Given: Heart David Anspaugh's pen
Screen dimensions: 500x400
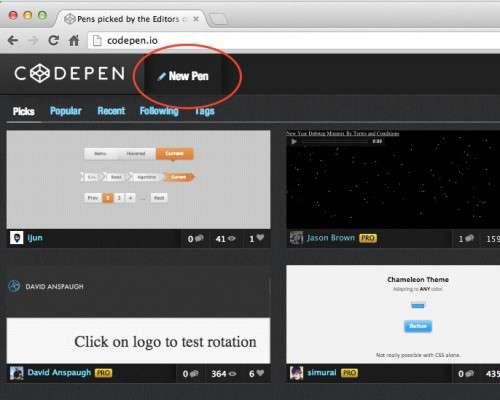Looking at the screenshot, I should (257, 374).
